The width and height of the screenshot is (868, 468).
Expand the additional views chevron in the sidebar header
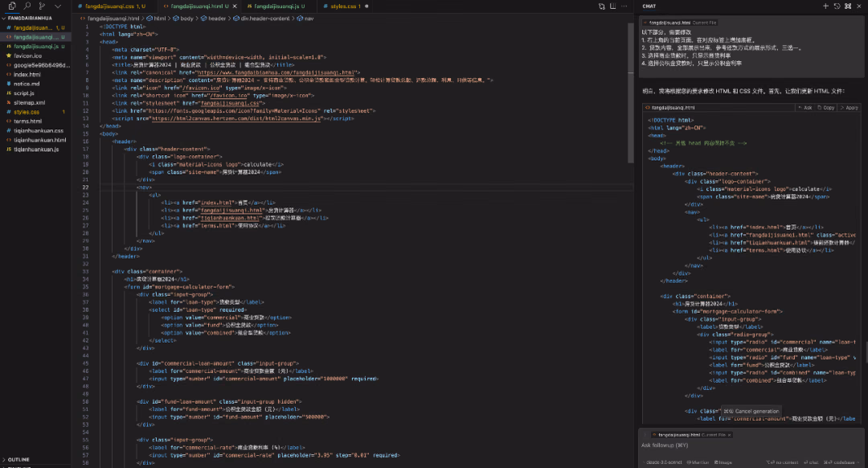click(58, 6)
